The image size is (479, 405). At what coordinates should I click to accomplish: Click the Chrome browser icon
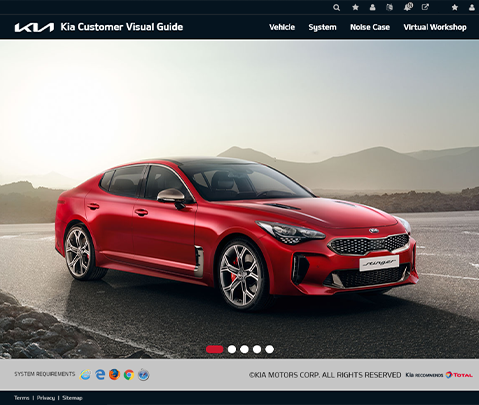point(129,375)
